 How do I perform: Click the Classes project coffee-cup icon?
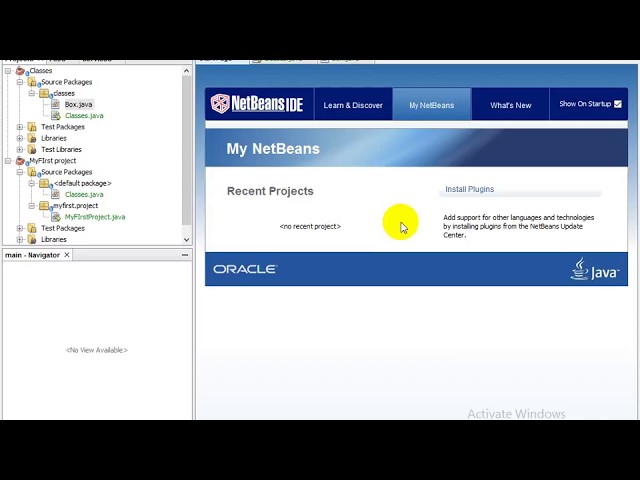point(20,71)
